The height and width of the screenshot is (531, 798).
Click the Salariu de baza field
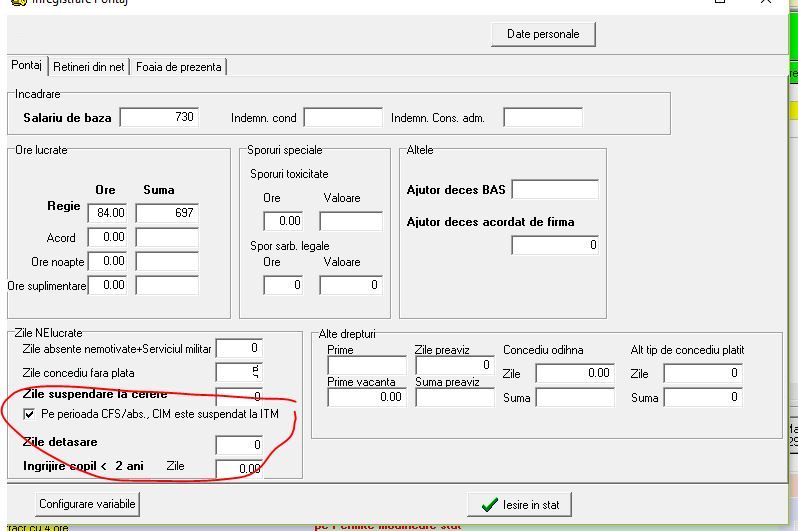coord(159,117)
